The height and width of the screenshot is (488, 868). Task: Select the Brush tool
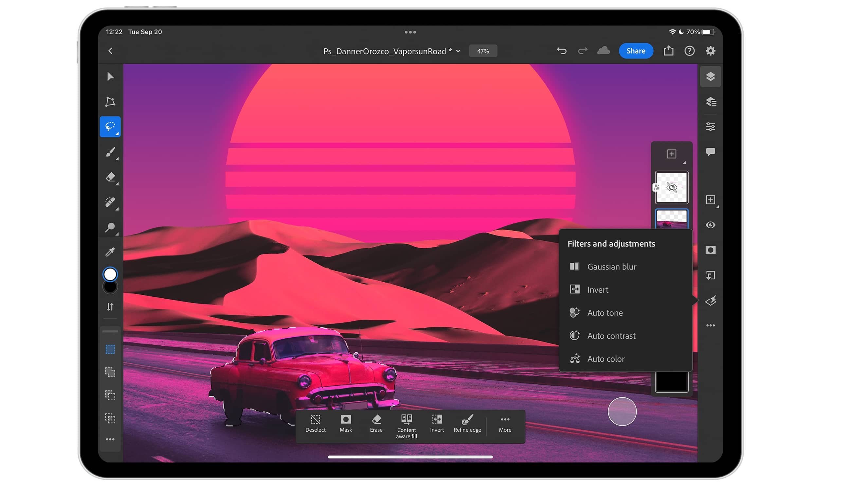110,152
